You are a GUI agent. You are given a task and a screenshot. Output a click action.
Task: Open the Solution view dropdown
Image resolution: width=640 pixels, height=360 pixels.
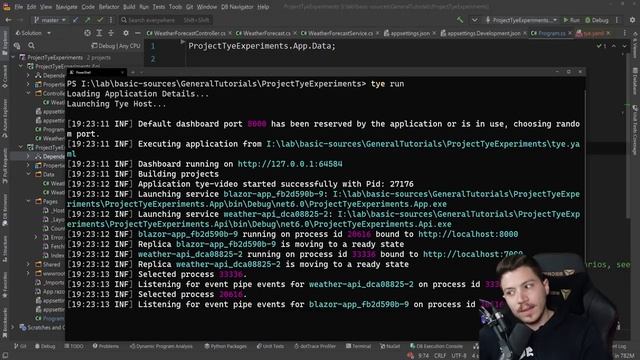(33, 33)
